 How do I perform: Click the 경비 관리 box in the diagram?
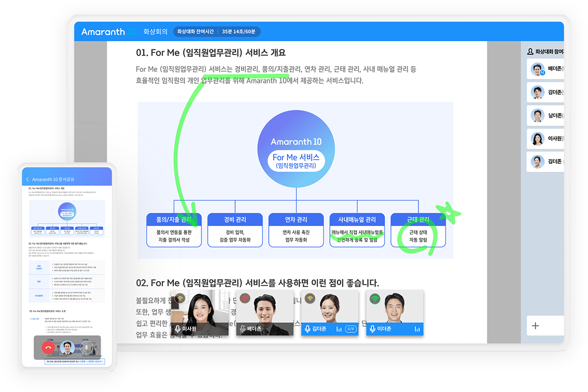pos(235,230)
